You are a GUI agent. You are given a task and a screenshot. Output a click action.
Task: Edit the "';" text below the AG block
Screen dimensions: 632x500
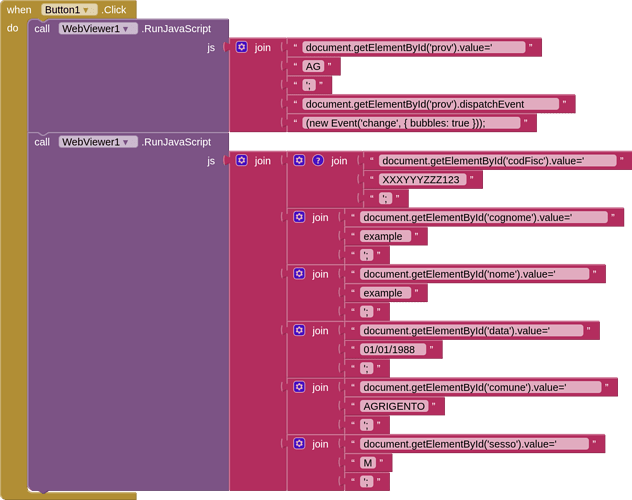pos(309,85)
